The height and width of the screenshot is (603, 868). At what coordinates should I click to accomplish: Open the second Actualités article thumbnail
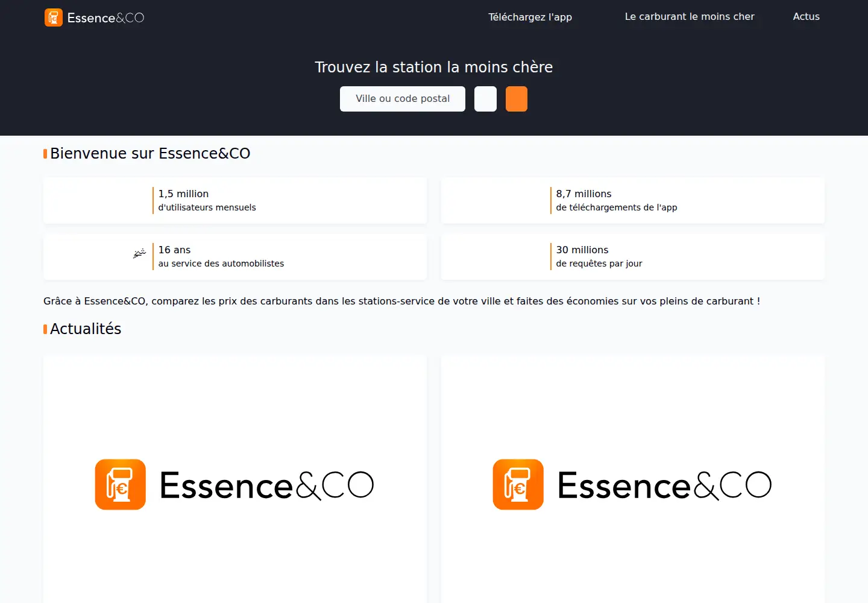(x=633, y=485)
